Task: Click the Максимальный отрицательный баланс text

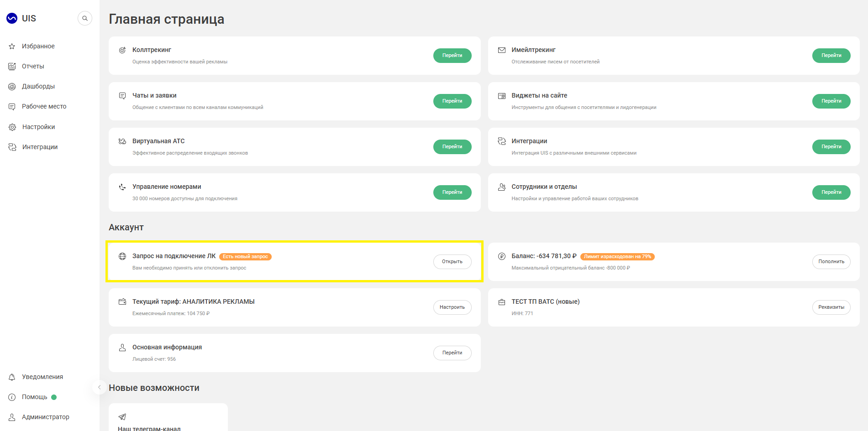Action: [570, 268]
